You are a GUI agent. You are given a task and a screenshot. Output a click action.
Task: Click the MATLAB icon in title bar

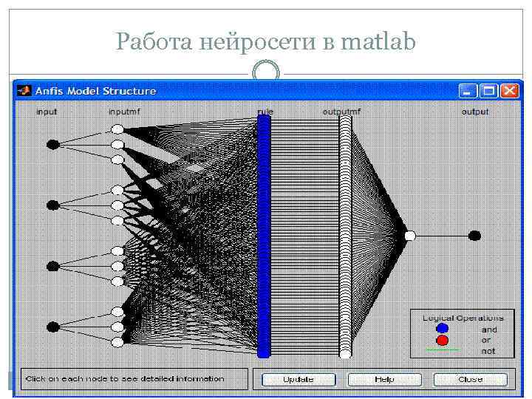point(24,91)
